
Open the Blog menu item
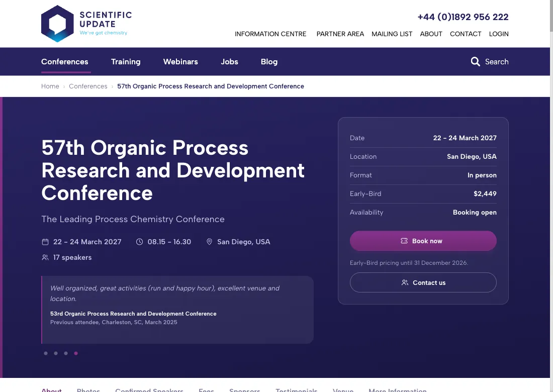click(269, 62)
